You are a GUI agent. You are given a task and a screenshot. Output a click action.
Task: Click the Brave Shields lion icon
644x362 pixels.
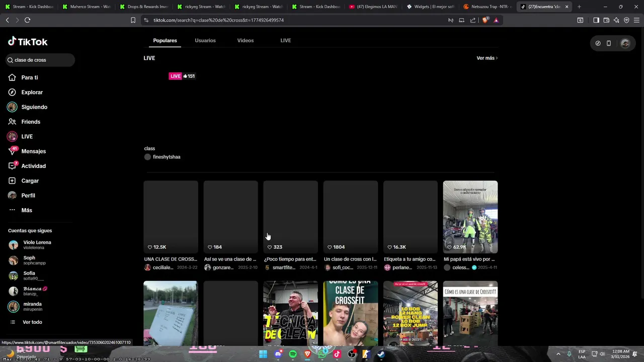click(485, 20)
